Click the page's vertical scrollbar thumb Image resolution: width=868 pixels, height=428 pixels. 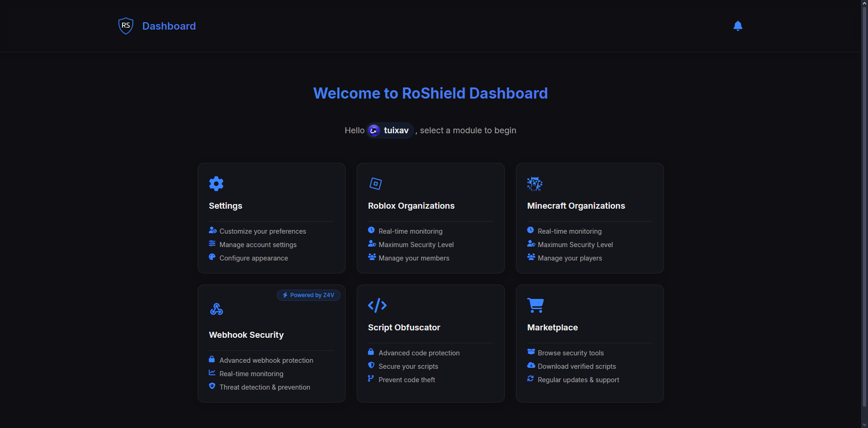[864, 207]
